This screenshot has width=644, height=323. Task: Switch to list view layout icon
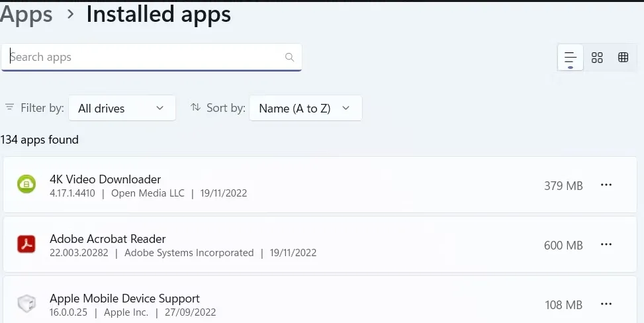pyautogui.click(x=570, y=57)
